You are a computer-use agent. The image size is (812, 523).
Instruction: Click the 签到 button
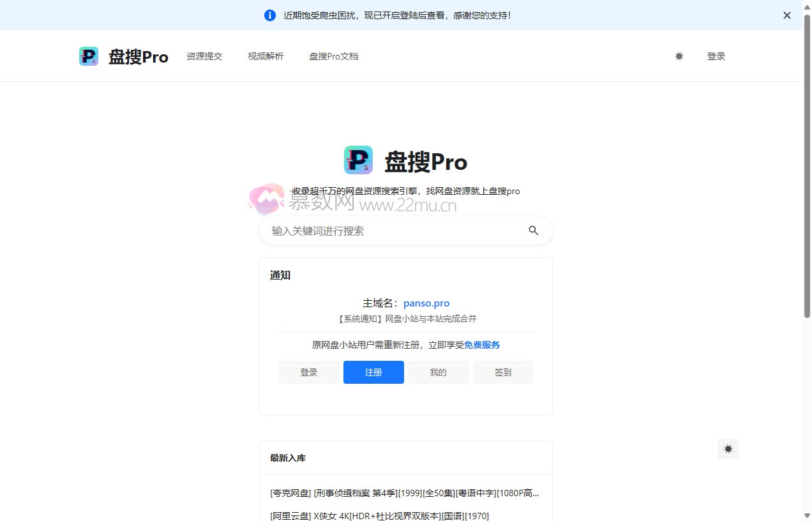503,372
